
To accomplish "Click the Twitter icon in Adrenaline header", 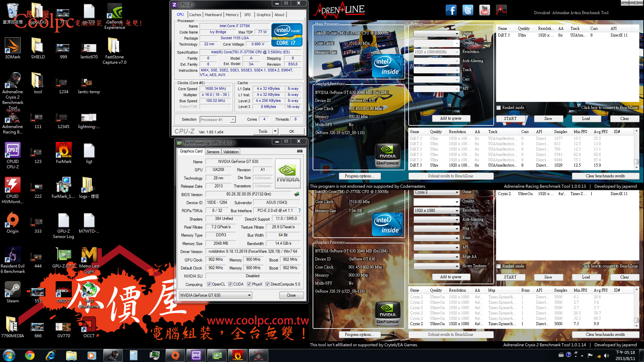I will pos(468,10).
